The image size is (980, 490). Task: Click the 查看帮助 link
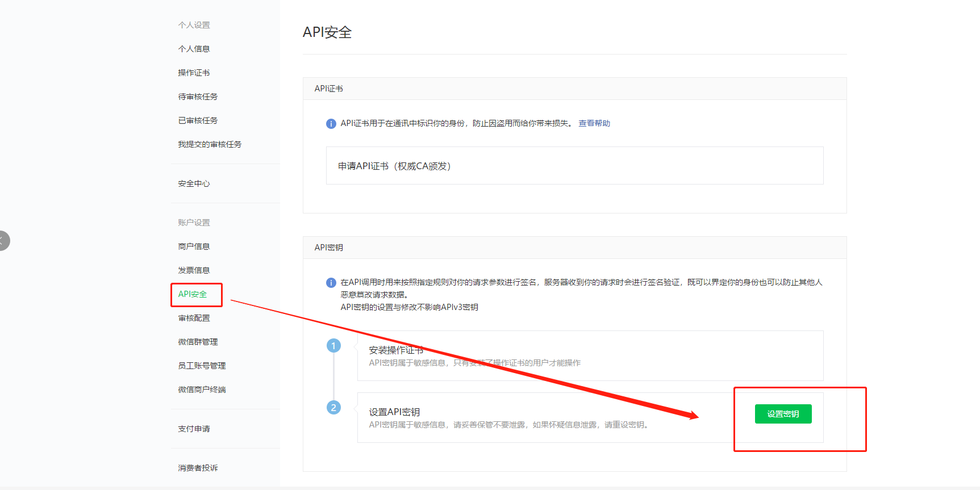[594, 123]
